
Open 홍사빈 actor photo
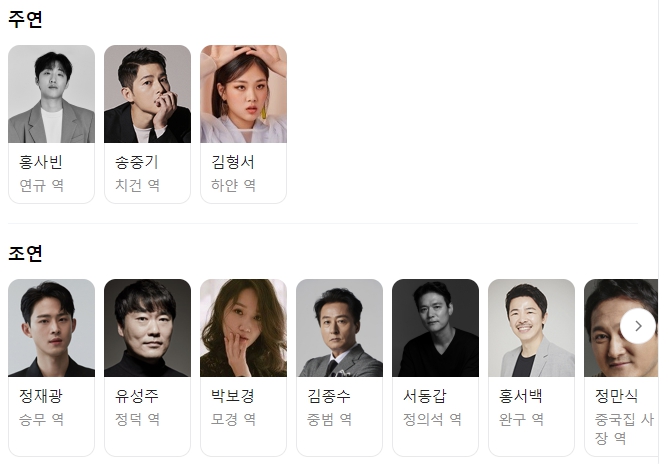[52, 94]
